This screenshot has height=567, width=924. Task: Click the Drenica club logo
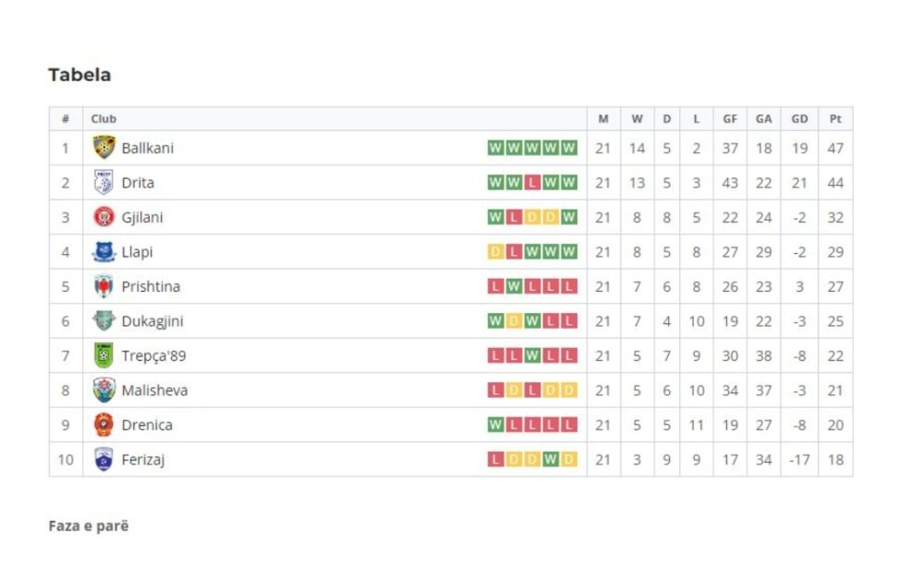tap(103, 425)
